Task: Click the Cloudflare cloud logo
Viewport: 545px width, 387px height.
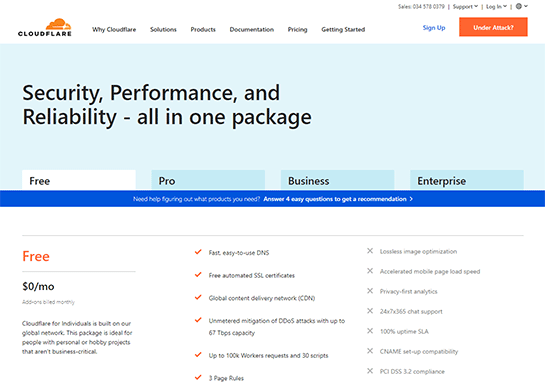Action: [44, 27]
